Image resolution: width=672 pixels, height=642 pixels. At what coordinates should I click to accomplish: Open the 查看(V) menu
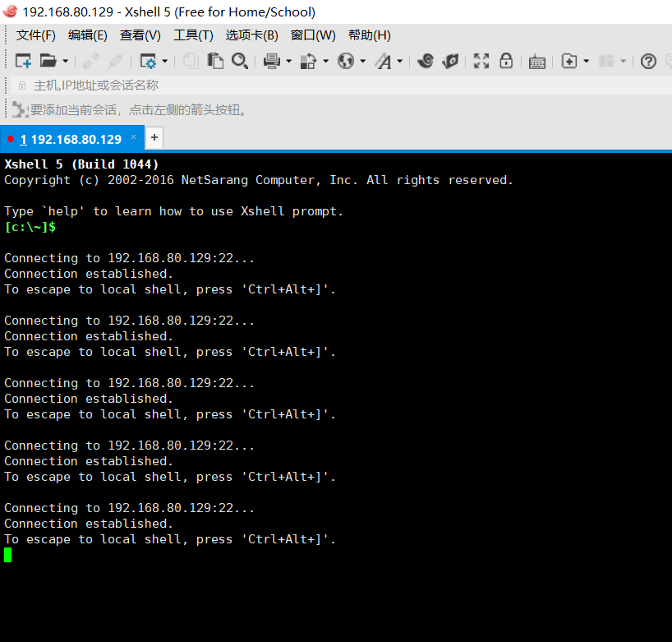coord(140,35)
